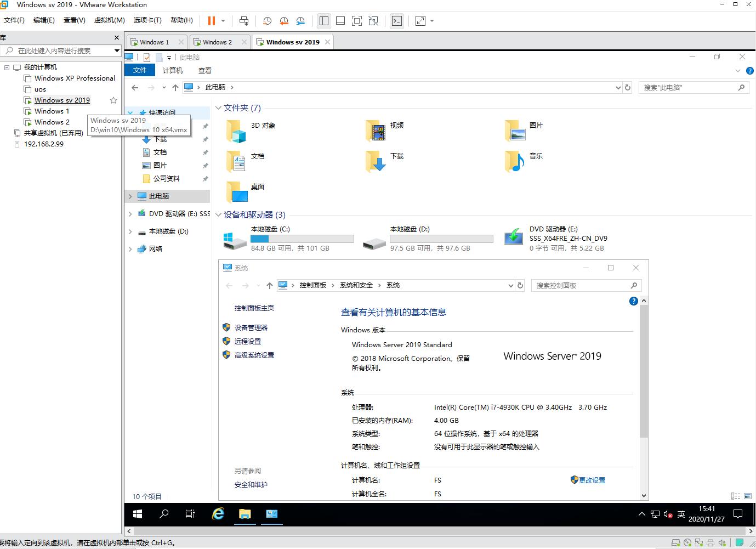This screenshot has height=549, width=756.
Task: Send Ctrl+Alt+Del to the guest
Action: tap(244, 21)
